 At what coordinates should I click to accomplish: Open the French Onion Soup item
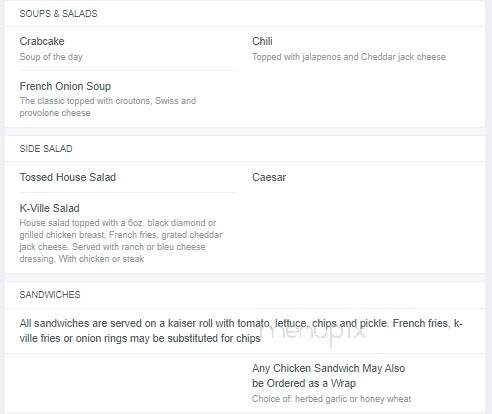tap(65, 86)
